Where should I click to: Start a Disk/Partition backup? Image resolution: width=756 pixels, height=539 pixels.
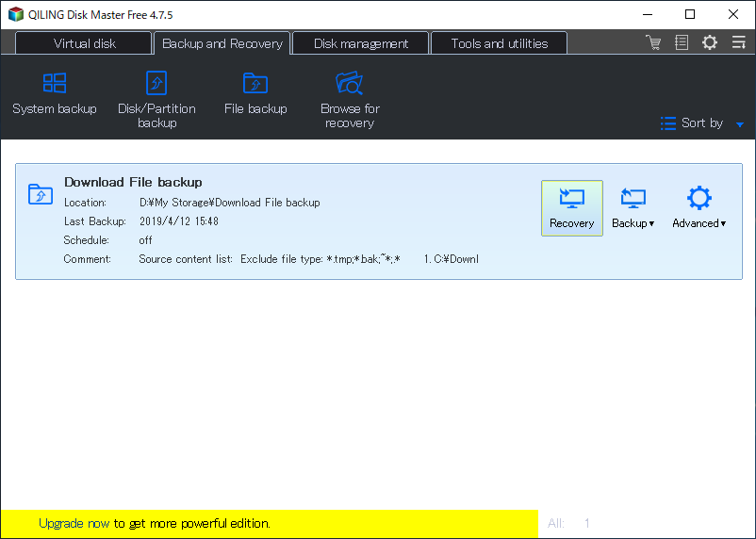tap(156, 100)
